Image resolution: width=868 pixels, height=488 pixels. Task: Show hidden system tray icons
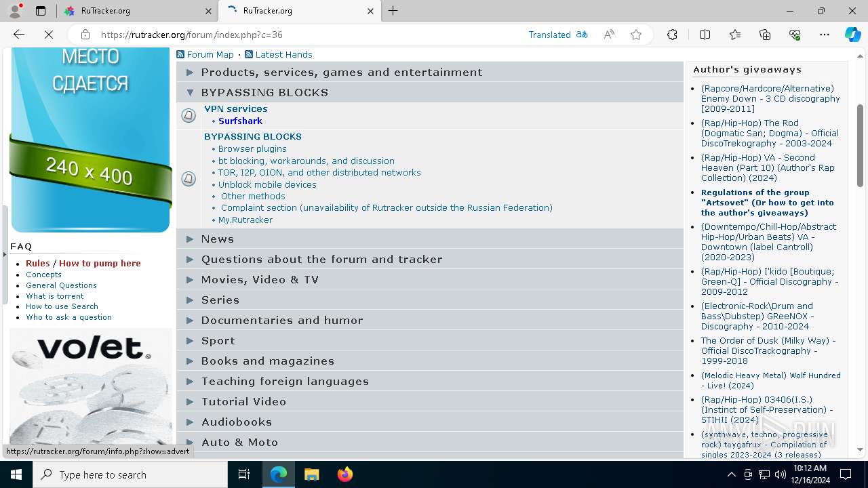731,474
